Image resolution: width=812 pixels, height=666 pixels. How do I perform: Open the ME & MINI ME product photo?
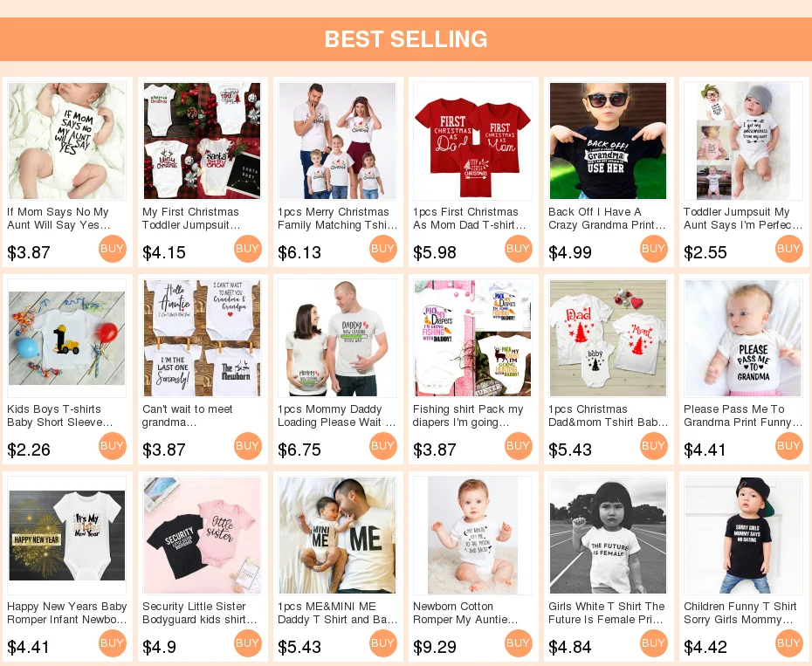coord(337,535)
